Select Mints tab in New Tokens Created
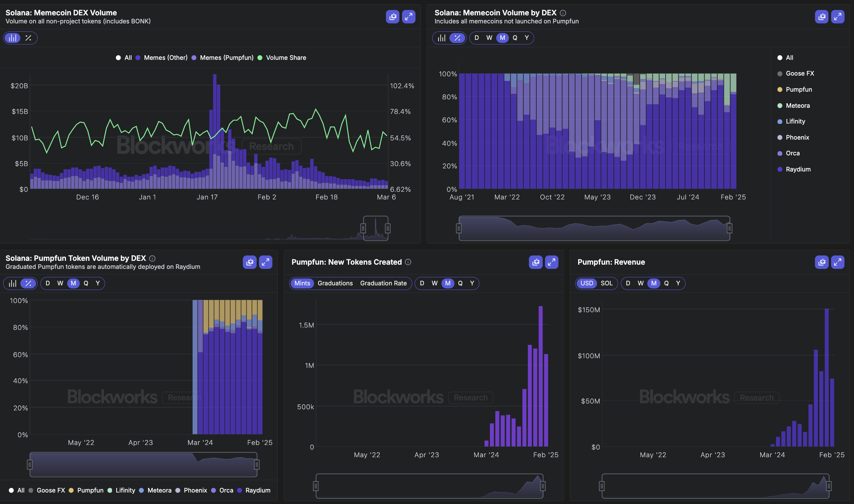Viewport: 854px width, 504px height. click(x=302, y=283)
